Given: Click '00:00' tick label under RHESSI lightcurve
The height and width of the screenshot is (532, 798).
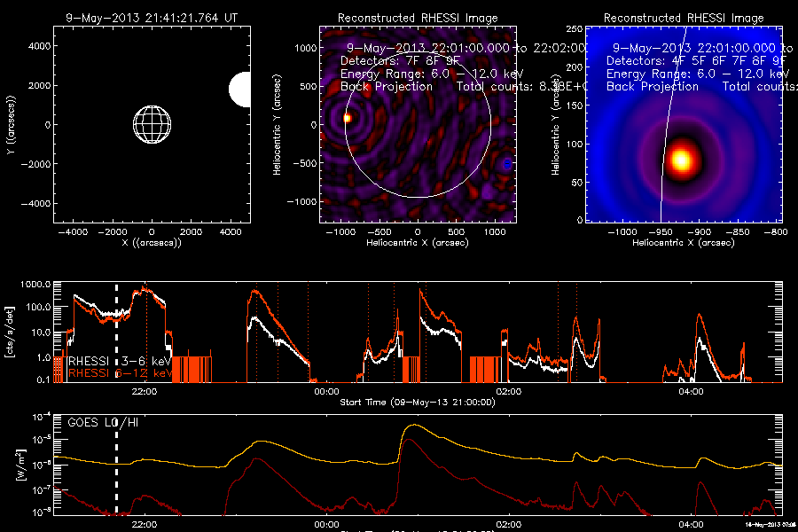Looking at the screenshot, I should click(x=326, y=392).
